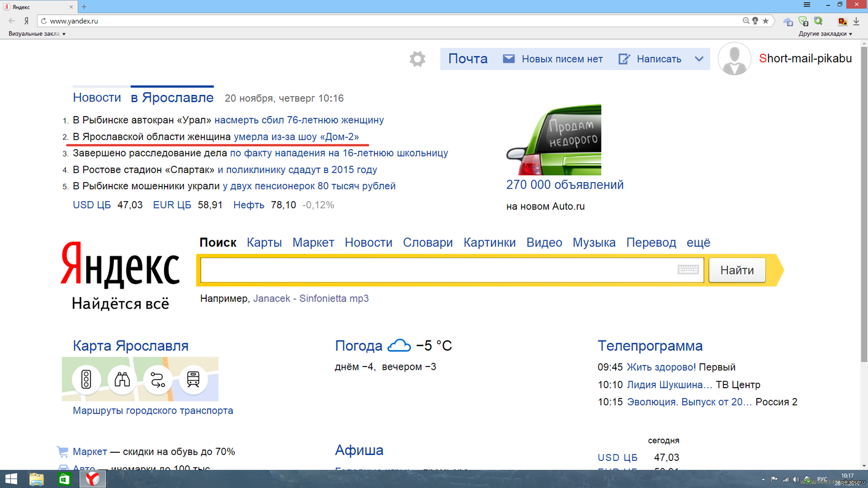Expand the Визуальные закладки dropdown
The height and width of the screenshot is (488, 868).
pyautogui.click(x=37, y=34)
